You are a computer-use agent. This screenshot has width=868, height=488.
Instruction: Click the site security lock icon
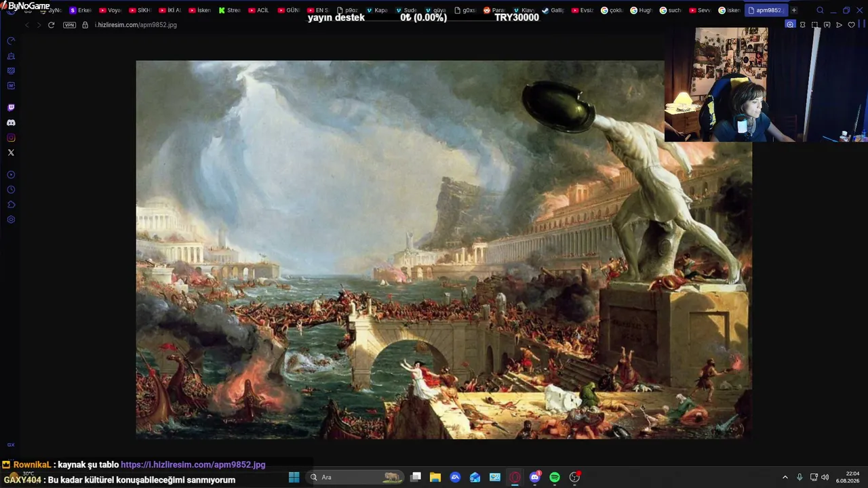[85, 25]
